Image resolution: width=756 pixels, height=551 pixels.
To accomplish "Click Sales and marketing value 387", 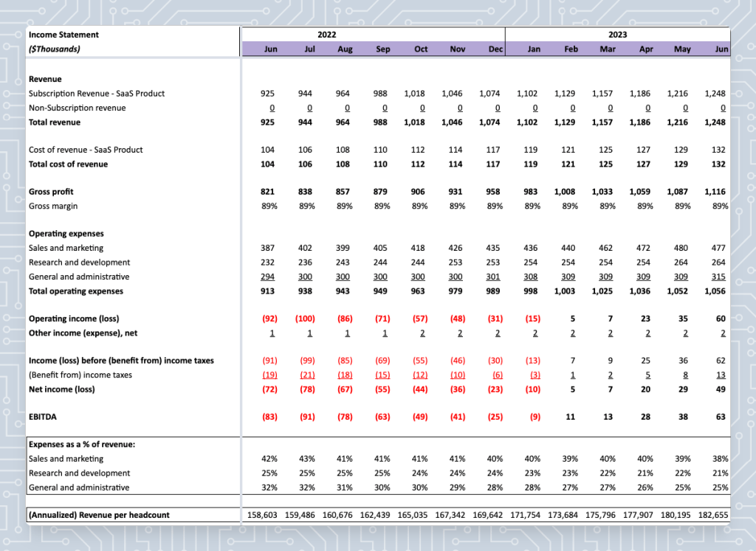I will click(267, 248).
